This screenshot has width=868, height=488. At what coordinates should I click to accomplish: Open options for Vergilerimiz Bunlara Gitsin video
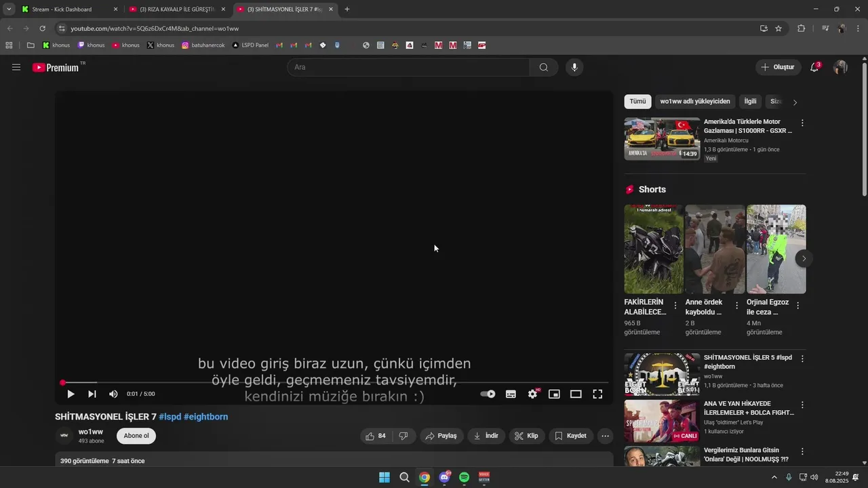coord(802,451)
